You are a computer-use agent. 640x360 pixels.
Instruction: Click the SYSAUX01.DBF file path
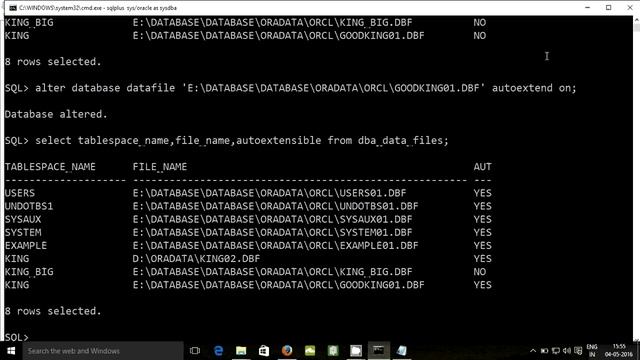tap(272, 219)
